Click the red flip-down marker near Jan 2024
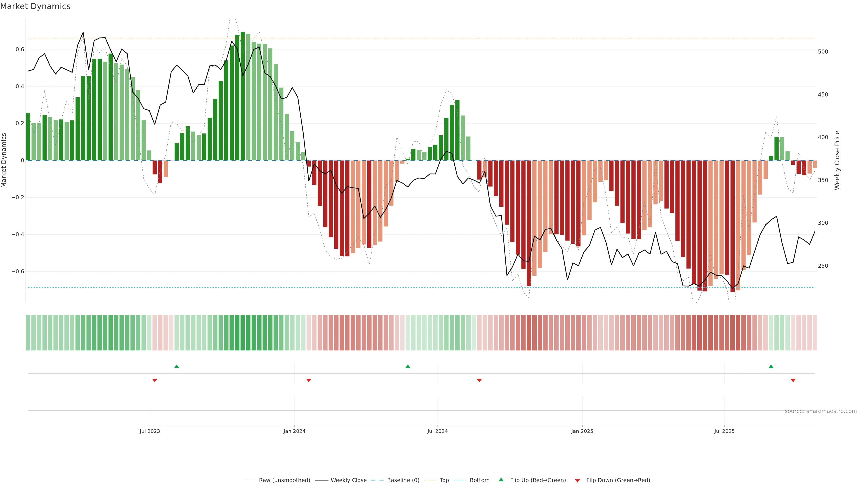This screenshot has height=488, width=868. [309, 380]
